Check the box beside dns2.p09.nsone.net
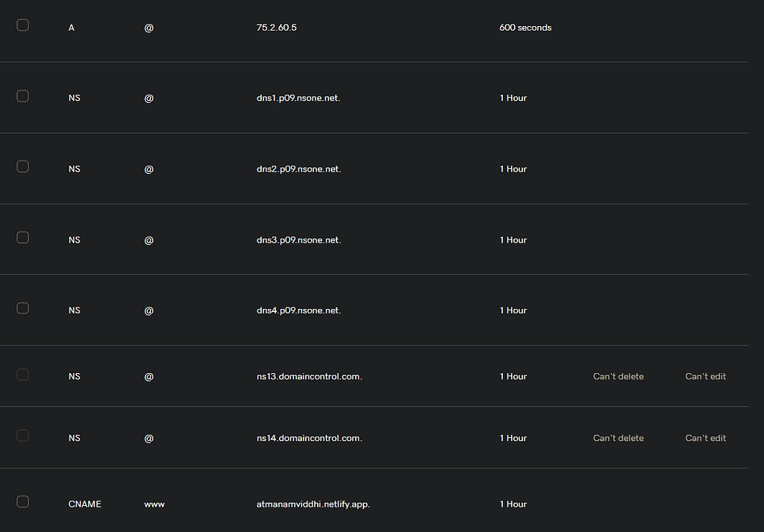The height and width of the screenshot is (532, 764). (x=22, y=166)
